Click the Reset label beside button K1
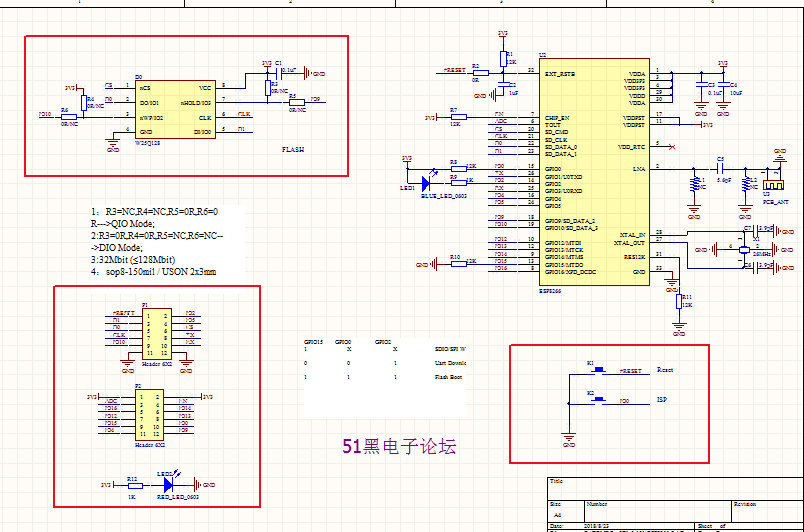 (665, 370)
